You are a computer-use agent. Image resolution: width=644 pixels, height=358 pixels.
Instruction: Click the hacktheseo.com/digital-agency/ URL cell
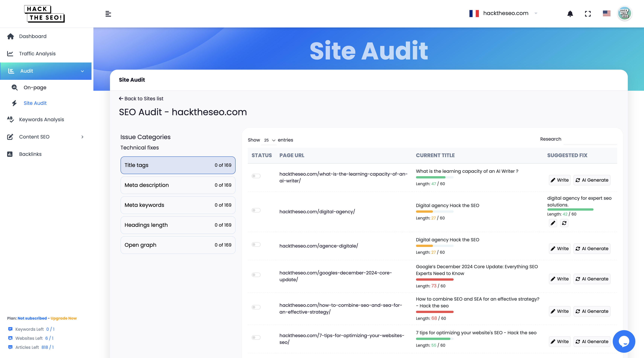point(317,212)
